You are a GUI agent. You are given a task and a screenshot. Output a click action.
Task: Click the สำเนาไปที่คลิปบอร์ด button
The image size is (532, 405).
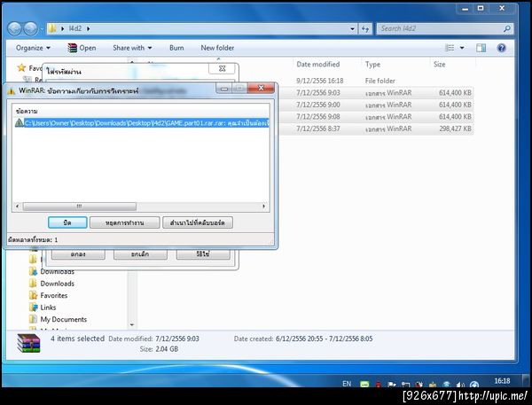(198, 222)
